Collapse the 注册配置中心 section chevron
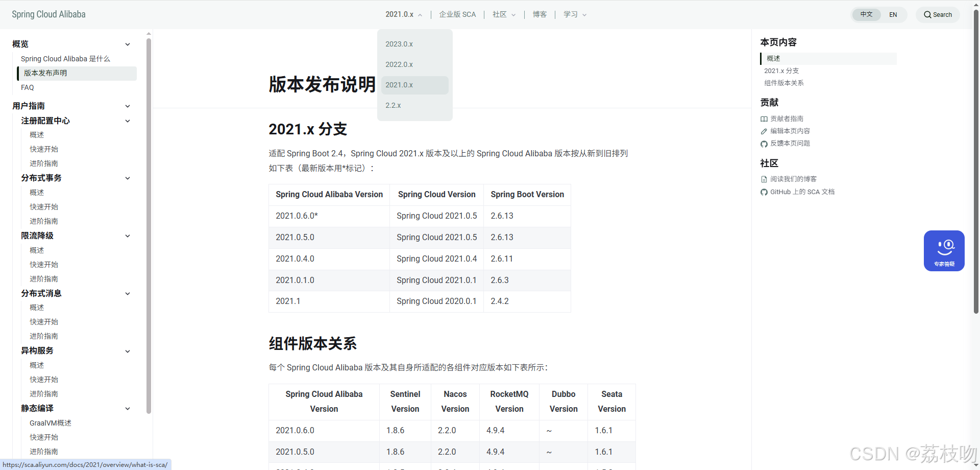Viewport: 980px width, 470px height. (128, 121)
